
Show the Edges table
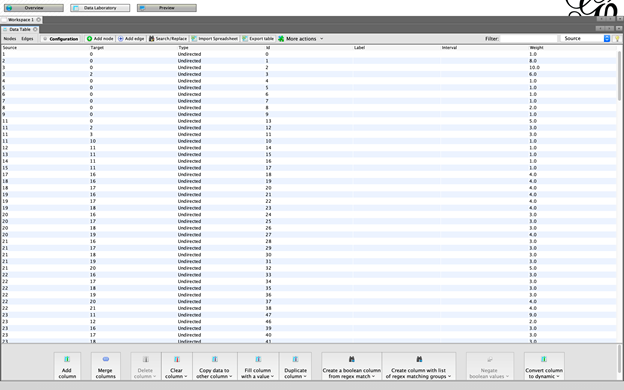point(27,39)
